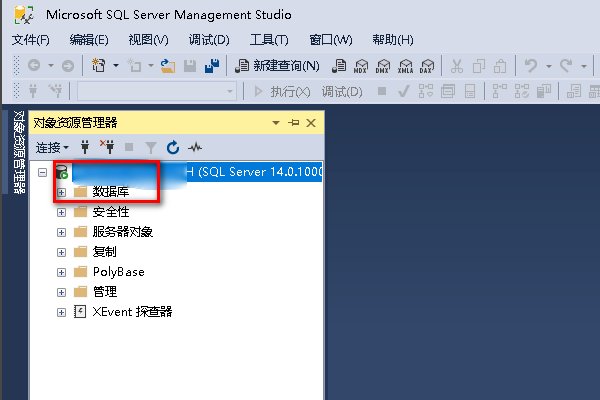Click the Refresh icon in Object Explorer
Screen dimensions: 600x400
[173, 147]
